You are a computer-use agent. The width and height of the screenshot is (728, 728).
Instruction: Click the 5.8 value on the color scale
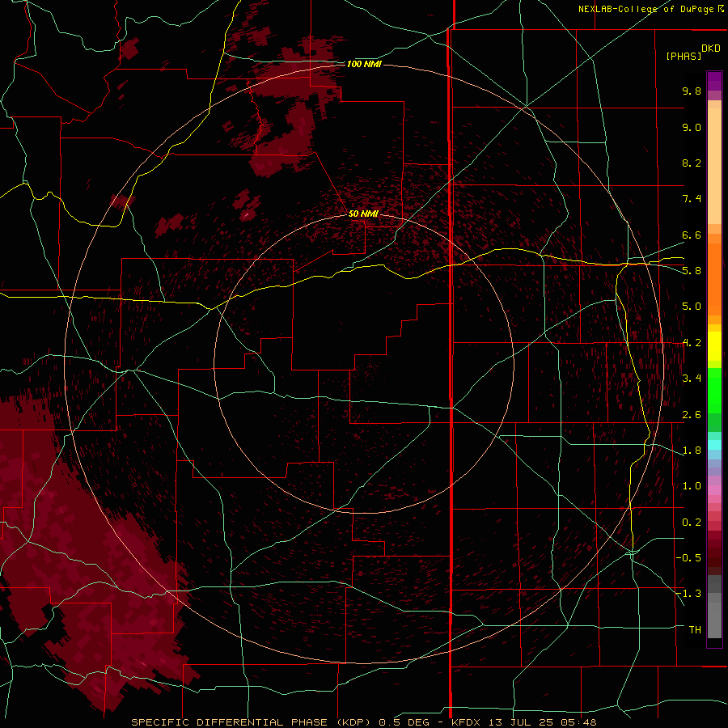point(692,271)
